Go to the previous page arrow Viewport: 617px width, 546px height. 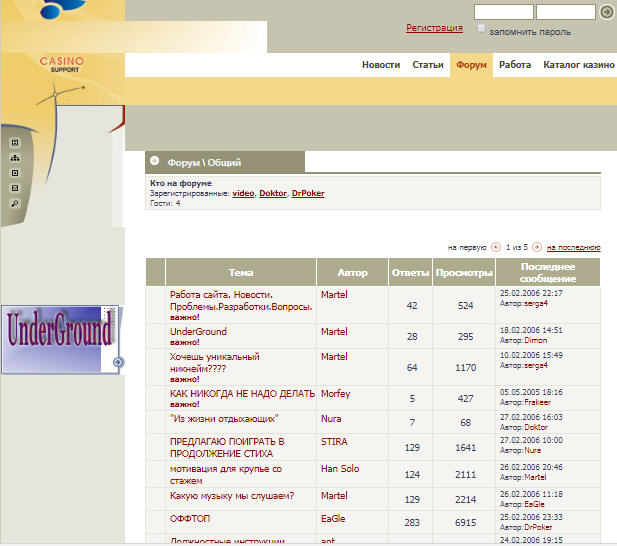click(x=496, y=246)
